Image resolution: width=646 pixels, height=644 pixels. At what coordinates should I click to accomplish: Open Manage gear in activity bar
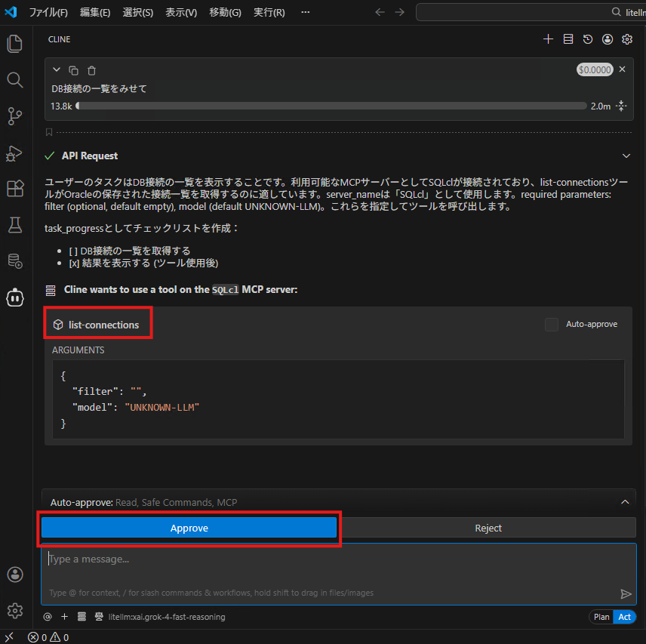tap(15, 611)
